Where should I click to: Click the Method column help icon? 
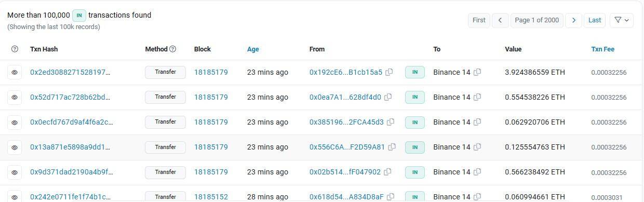point(173,49)
